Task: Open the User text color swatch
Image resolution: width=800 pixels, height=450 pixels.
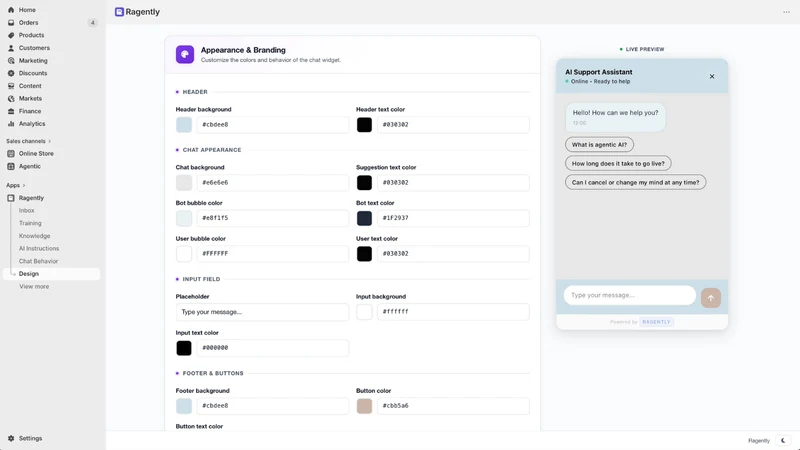Action: click(364, 254)
